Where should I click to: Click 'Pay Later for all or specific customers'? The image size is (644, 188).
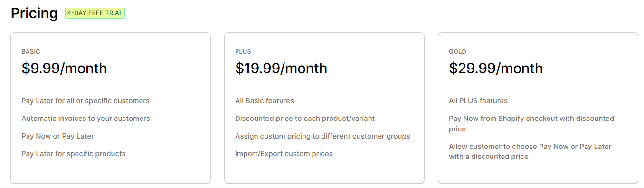tap(85, 101)
